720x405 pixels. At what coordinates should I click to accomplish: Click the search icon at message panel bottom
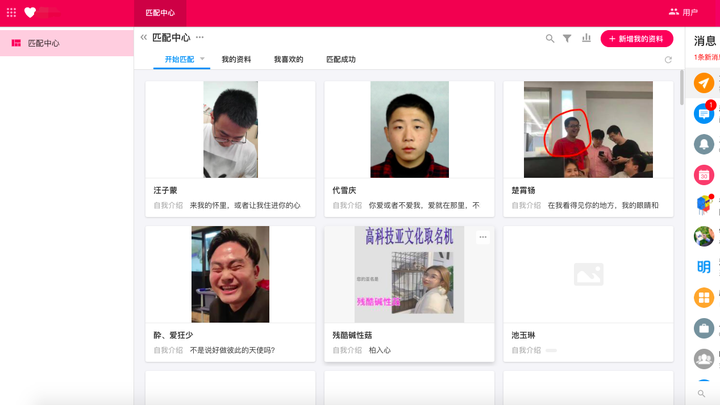(701, 394)
